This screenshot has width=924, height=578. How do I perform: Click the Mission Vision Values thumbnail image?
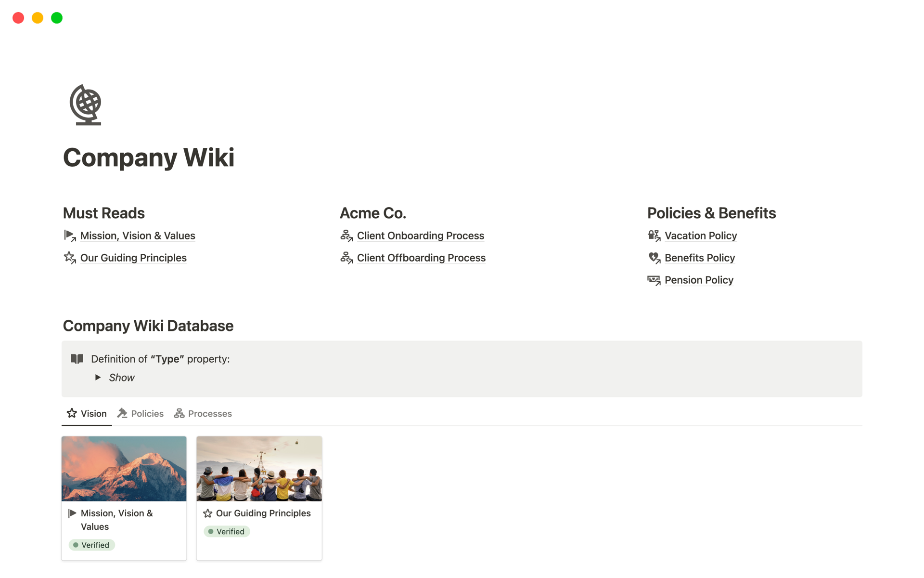(x=123, y=468)
